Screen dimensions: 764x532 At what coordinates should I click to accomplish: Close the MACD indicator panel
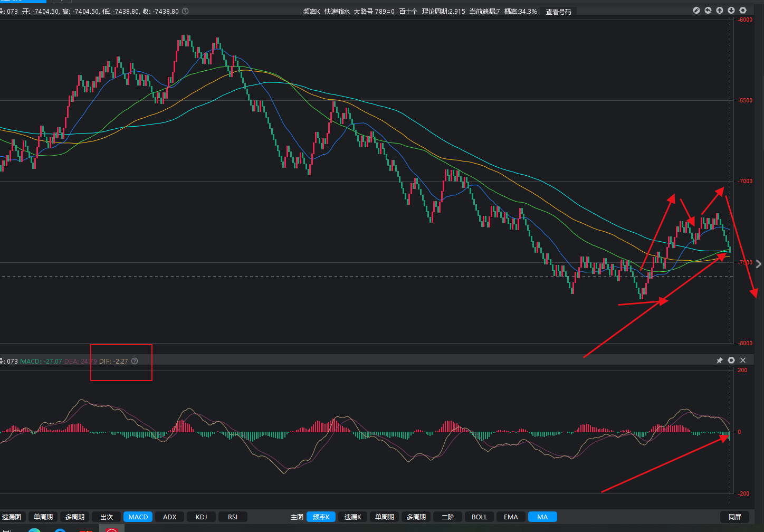[x=743, y=360]
